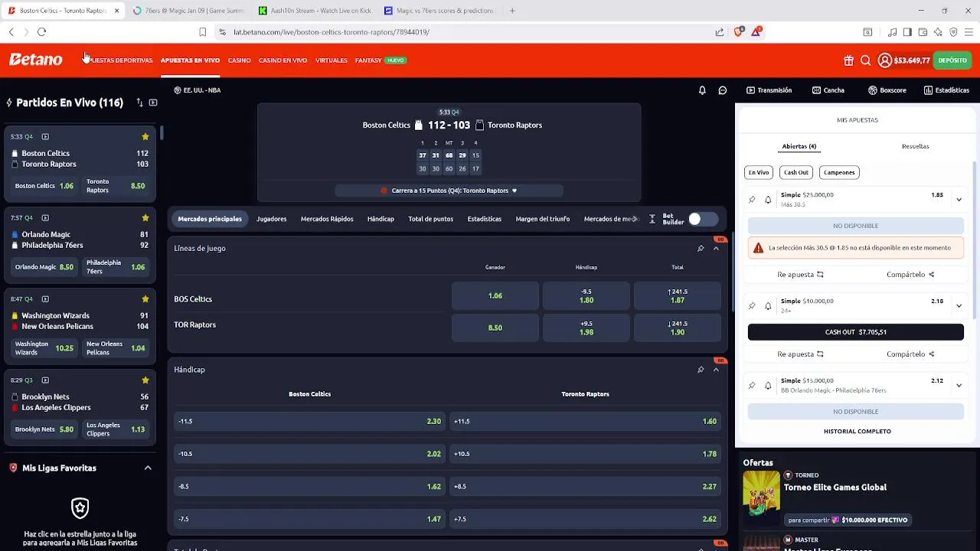Open the Virtuales menu item
The width and height of the screenshot is (980, 551).
[332, 60]
